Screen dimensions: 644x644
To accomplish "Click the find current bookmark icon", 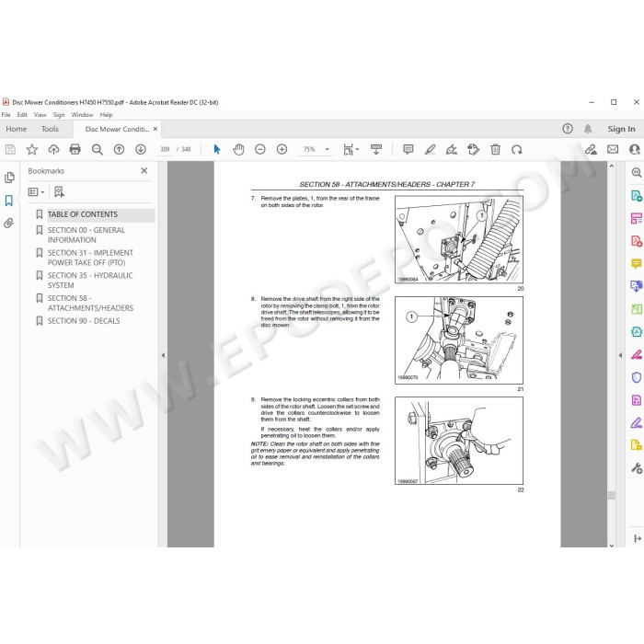I will click(x=59, y=191).
